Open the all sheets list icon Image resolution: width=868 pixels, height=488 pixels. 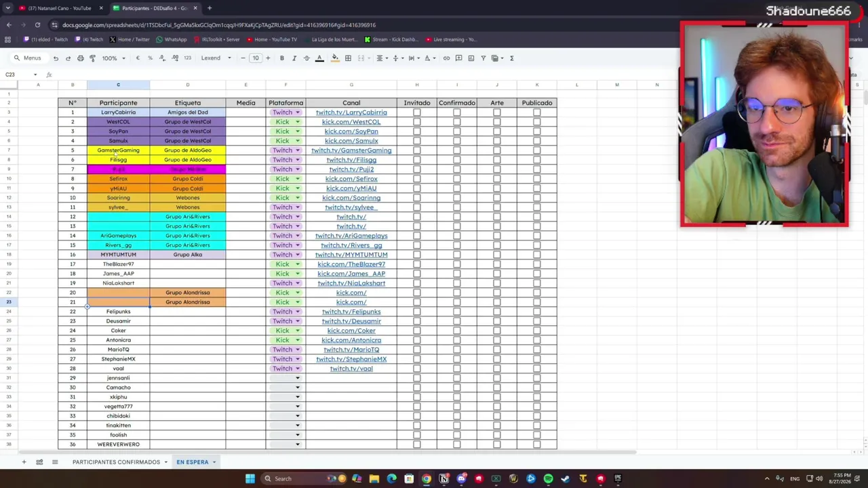(x=55, y=462)
